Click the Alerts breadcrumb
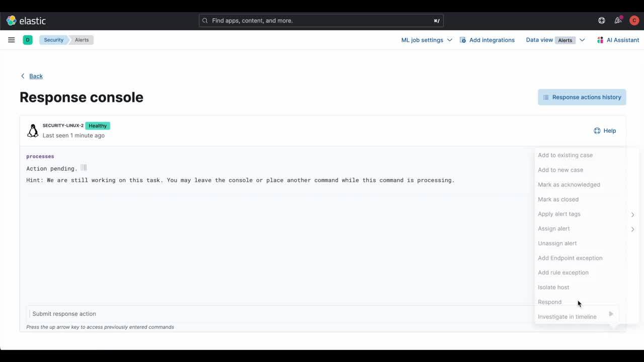Screen dimensions: 644x362 82,40
